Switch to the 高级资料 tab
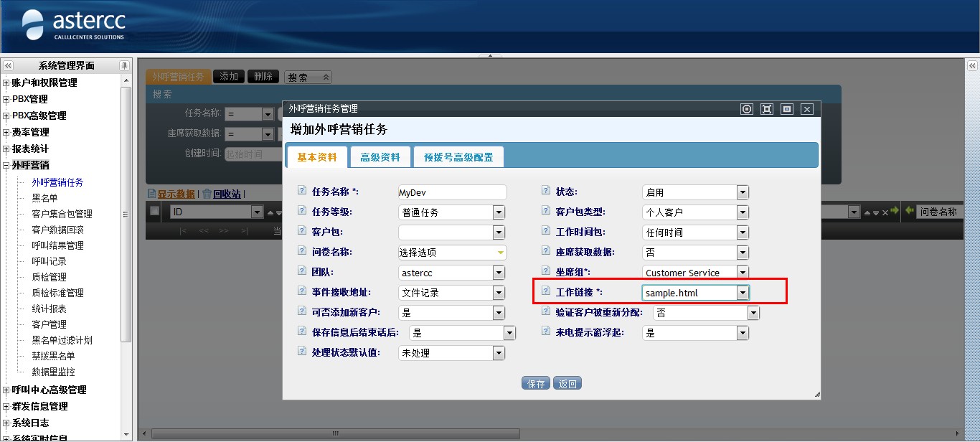 point(380,157)
